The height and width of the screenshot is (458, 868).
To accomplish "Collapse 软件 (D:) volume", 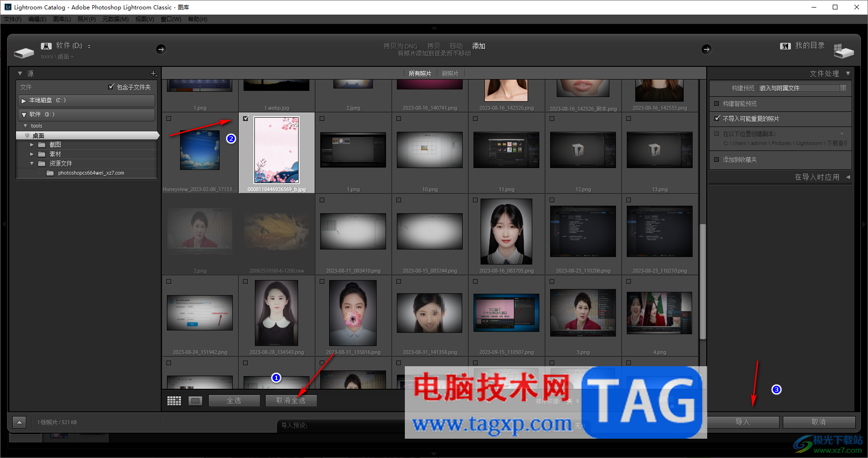I will point(24,115).
